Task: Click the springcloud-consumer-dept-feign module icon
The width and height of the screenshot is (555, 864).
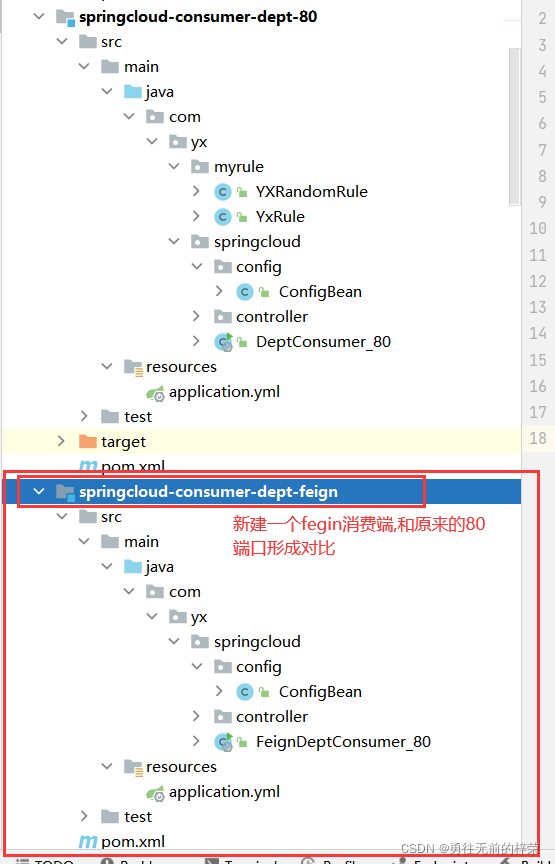Action: [x=66, y=492]
